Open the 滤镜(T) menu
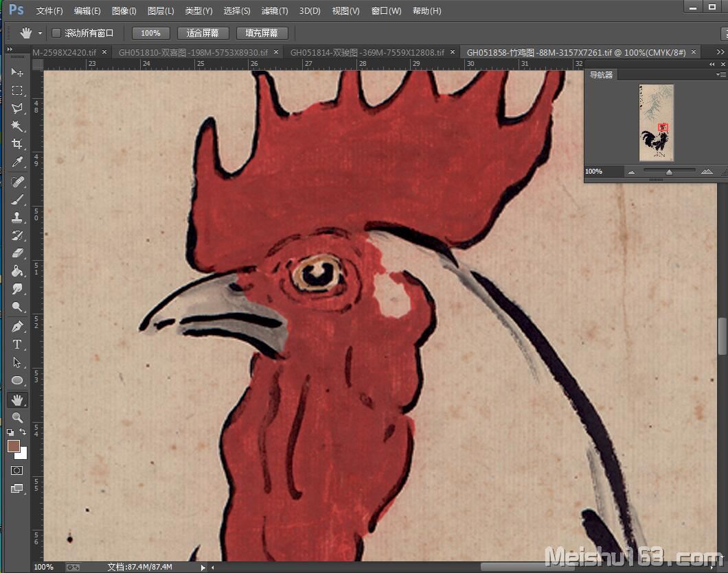Screen dimensions: 728x573 coord(275,11)
